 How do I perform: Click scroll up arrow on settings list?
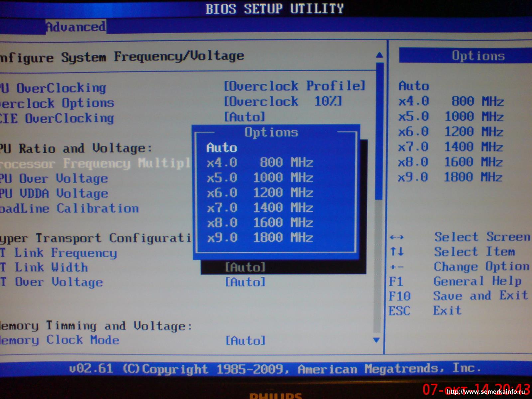coord(379,55)
